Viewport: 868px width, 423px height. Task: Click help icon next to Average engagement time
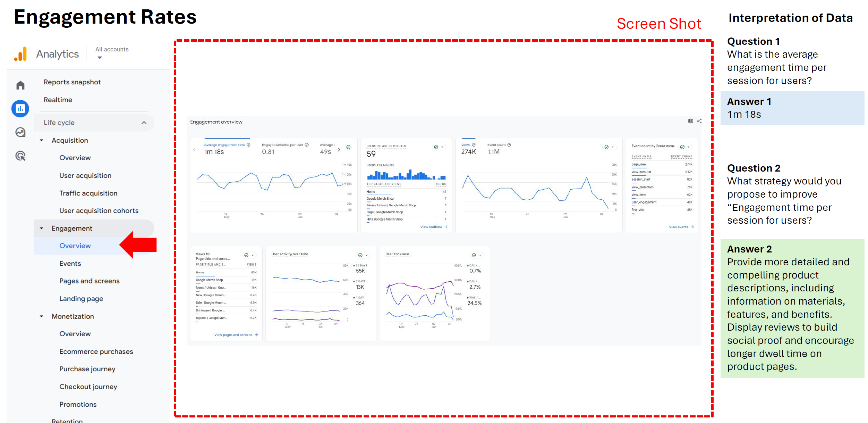coord(248,145)
